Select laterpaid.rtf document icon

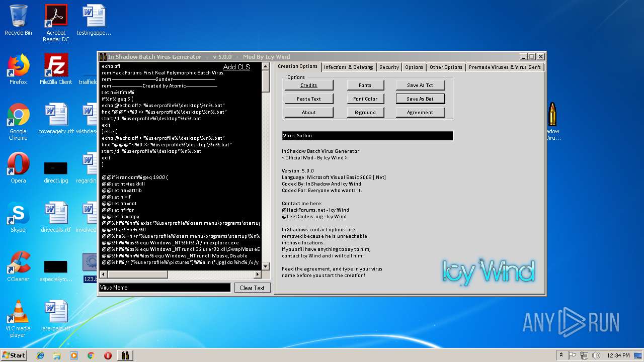coord(56,316)
